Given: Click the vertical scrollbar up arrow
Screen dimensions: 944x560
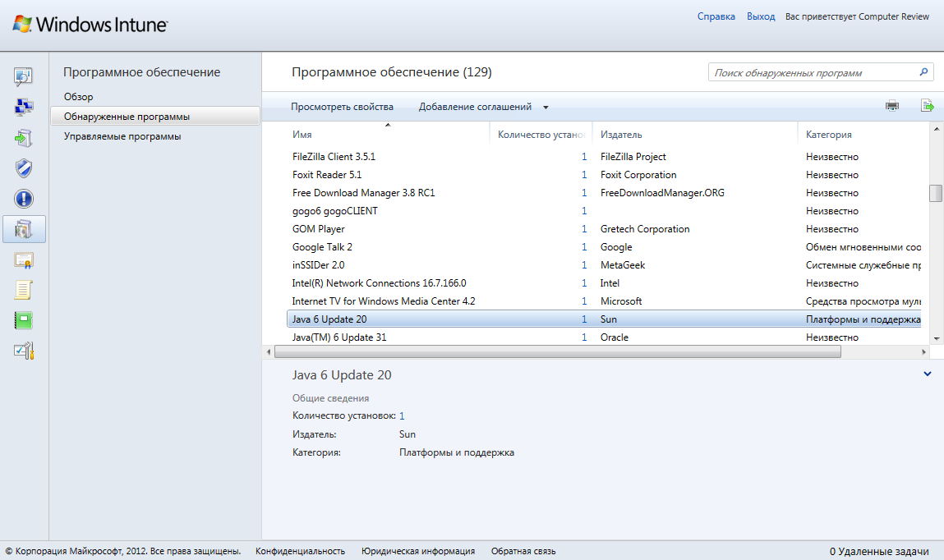Looking at the screenshot, I should [x=936, y=129].
